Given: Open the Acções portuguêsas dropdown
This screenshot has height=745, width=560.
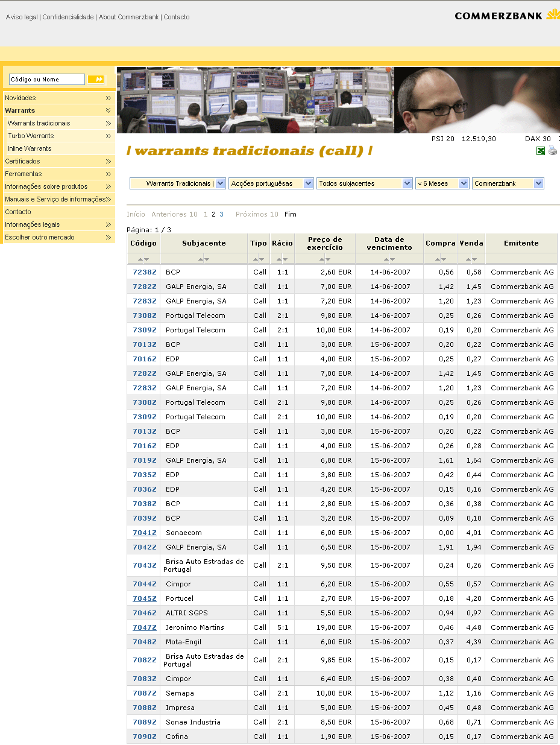Looking at the screenshot, I should point(271,183).
